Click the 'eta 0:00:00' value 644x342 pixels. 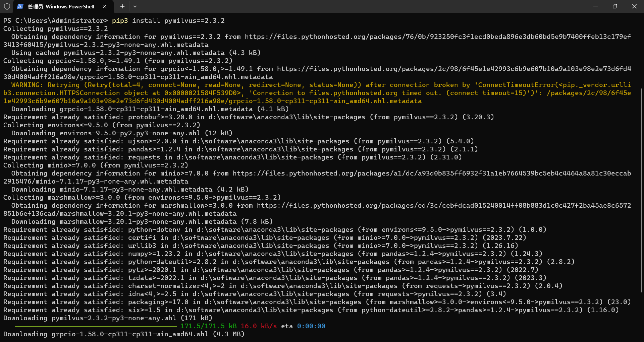303,326
